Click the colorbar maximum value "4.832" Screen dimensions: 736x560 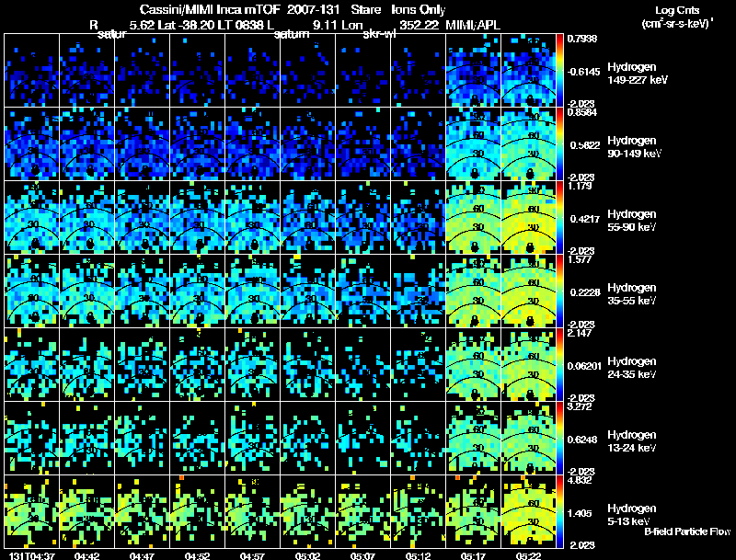point(580,480)
